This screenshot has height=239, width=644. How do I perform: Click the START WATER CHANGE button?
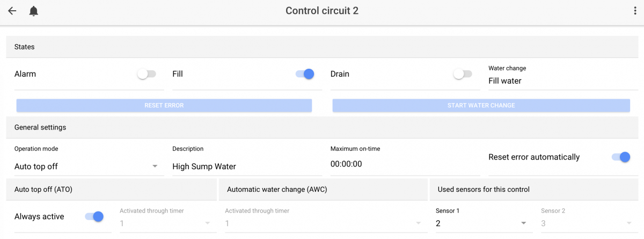click(481, 105)
